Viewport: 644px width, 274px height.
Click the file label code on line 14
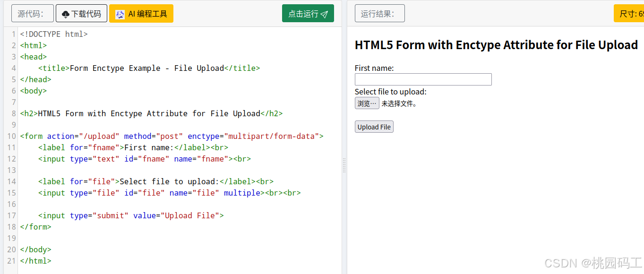(156, 181)
